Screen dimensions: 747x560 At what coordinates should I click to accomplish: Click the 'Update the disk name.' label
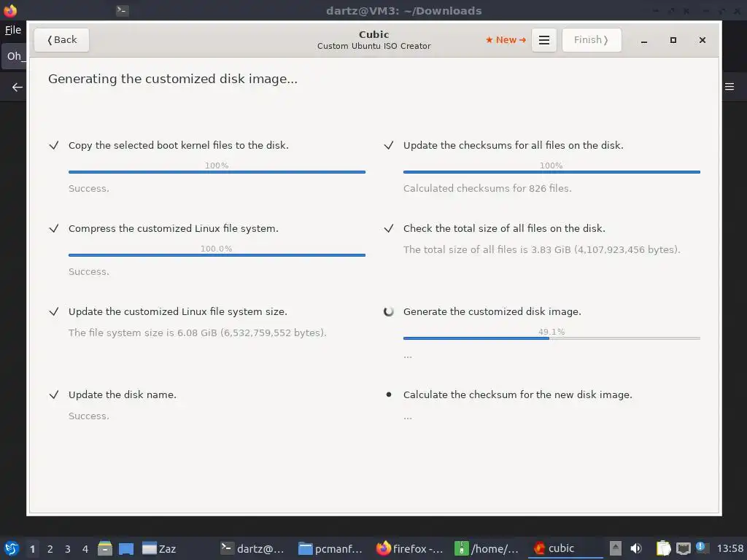[x=123, y=394]
